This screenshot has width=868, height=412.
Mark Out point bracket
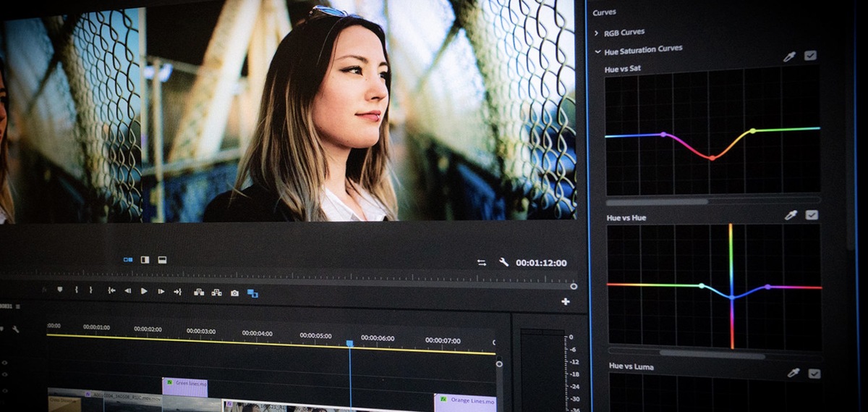pyautogui.click(x=91, y=290)
